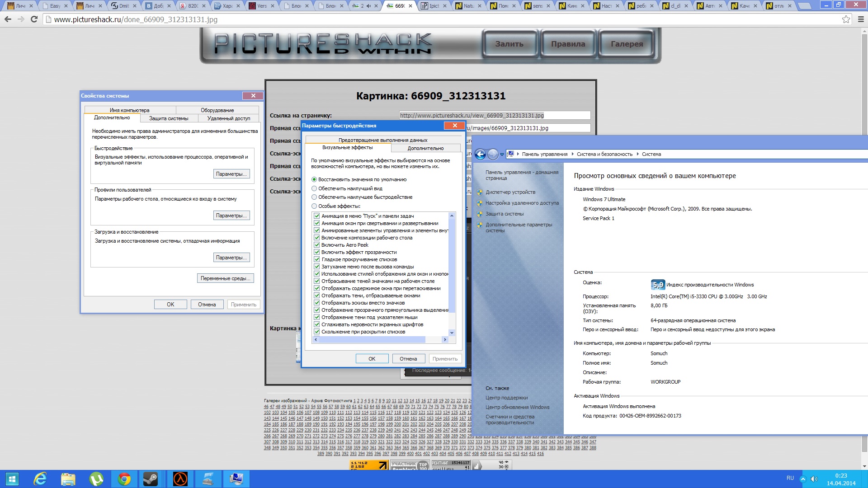
Task: Click the Ссылка на страничку link field
Action: pos(495,115)
